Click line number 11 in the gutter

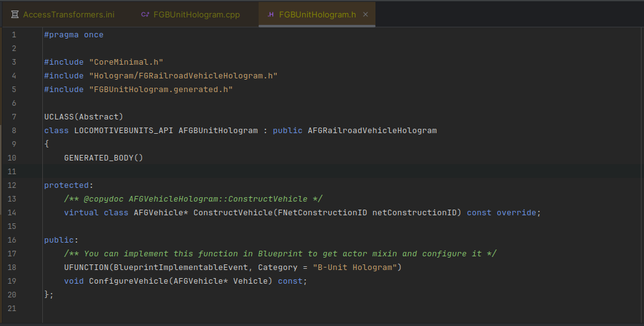pyautogui.click(x=12, y=172)
